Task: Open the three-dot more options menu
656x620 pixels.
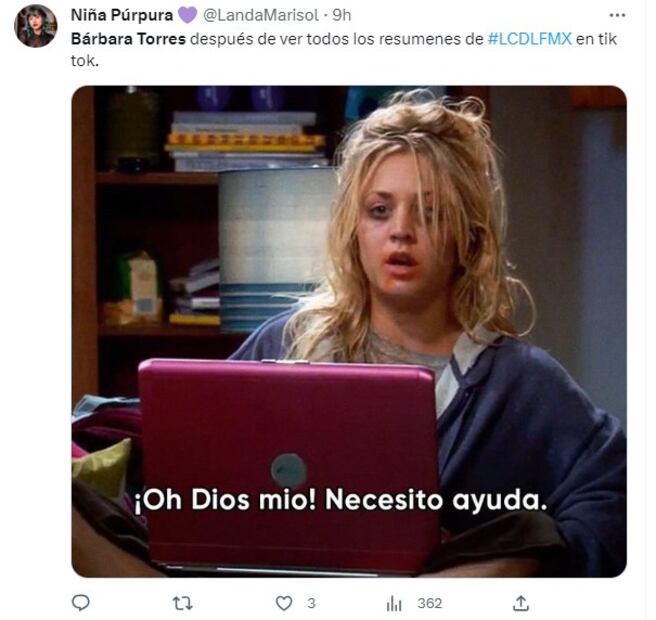Action: tap(617, 15)
